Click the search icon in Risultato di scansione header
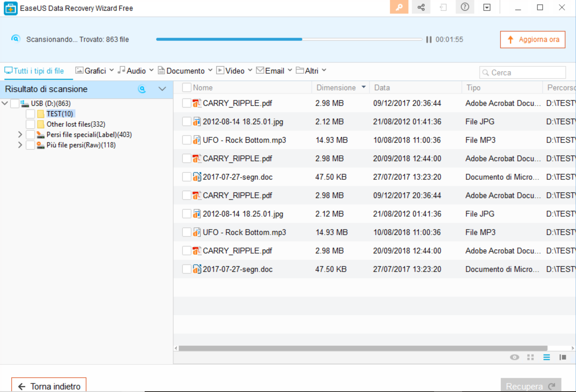 pyautogui.click(x=142, y=89)
